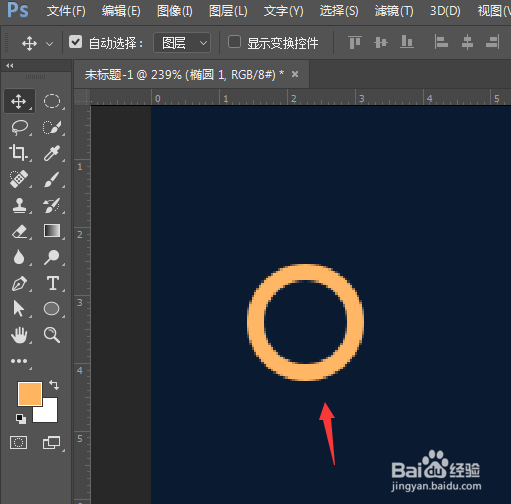This screenshot has width=511, height=504.
Task: Align left edges in options bar
Action: point(441,43)
